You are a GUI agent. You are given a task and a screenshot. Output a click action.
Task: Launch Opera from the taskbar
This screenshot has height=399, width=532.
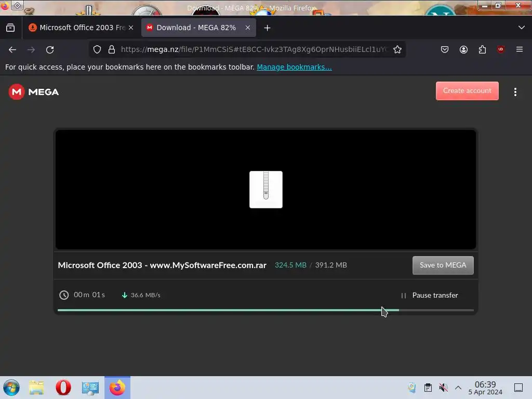click(x=63, y=388)
